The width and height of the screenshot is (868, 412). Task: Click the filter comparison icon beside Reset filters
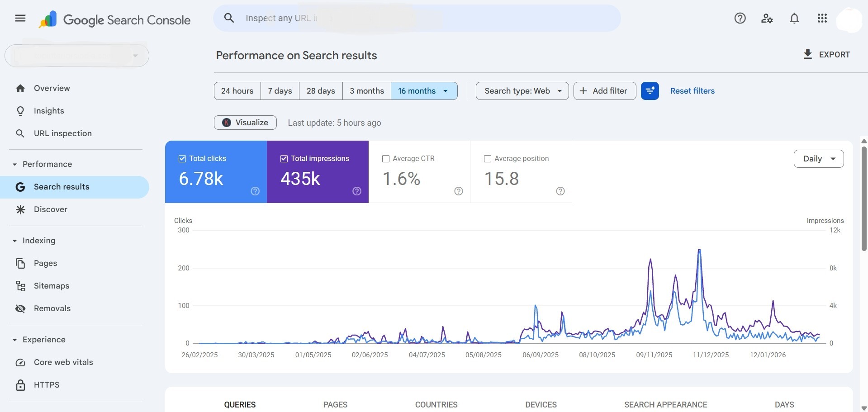pyautogui.click(x=650, y=90)
